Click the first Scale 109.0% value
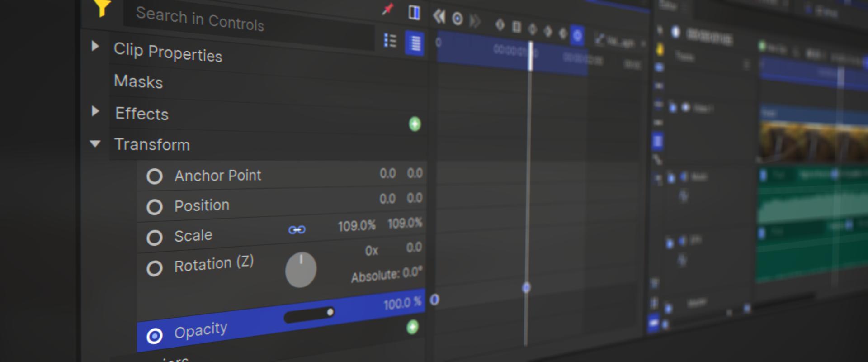 357,225
